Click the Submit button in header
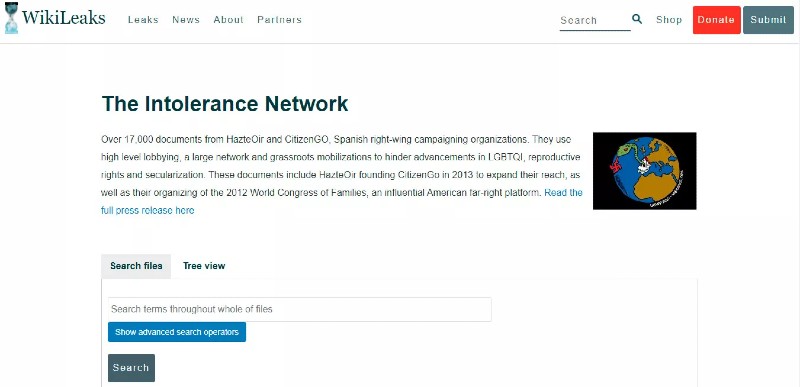 click(x=768, y=20)
